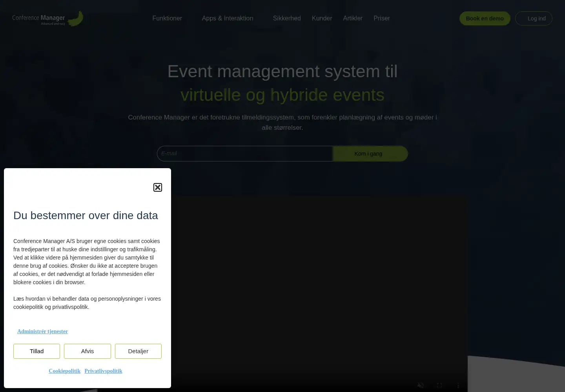Screen dimensions: 565x392
Task: Click the Kom i gang button
Action: 370,154
